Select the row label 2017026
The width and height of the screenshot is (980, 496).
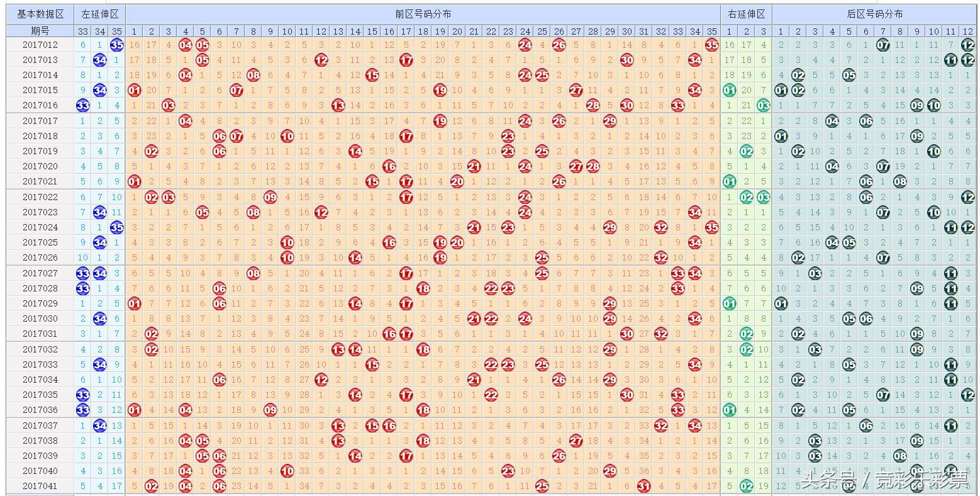(x=40, y=257)
